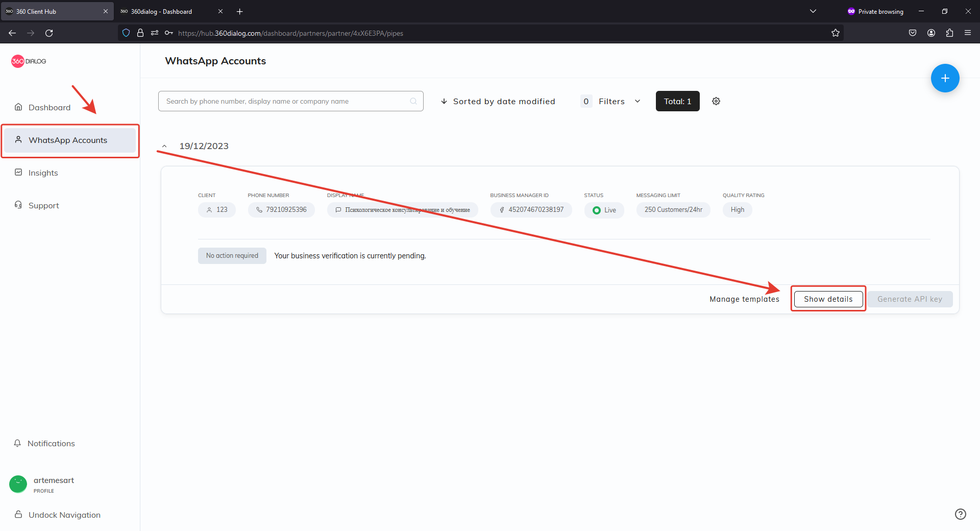This screenshot has width=980, height=531.
Task: Click the Show details button
Action: [828, 299]
